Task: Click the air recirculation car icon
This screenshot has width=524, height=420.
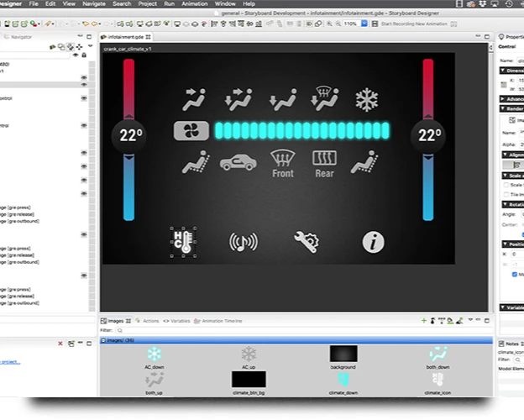Action: (x=238, y=162)
